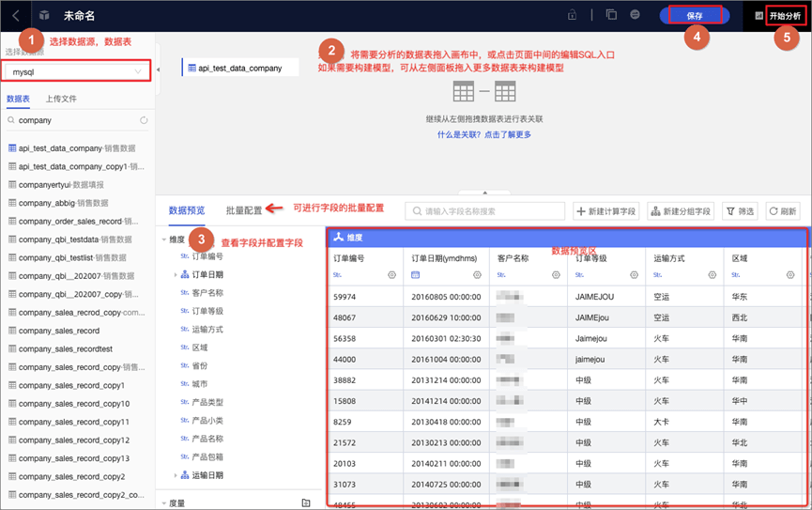Open the 批量配置 tab

coord(244,210)
